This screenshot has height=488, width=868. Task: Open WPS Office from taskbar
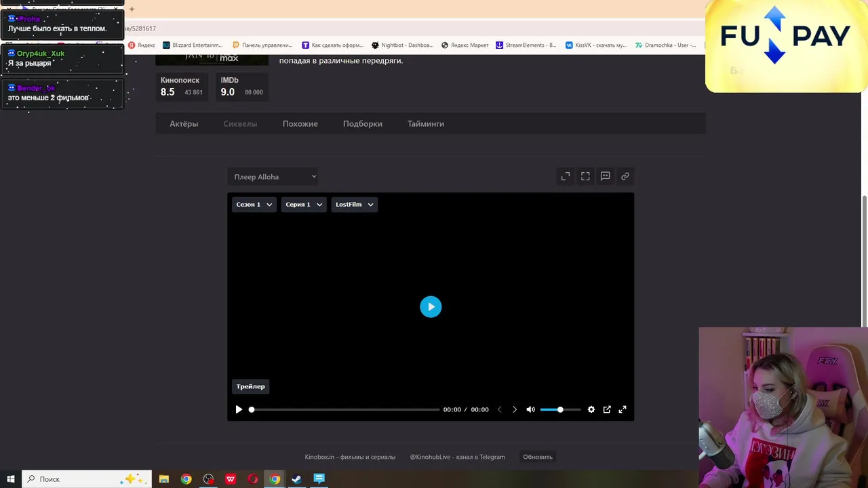231,479
